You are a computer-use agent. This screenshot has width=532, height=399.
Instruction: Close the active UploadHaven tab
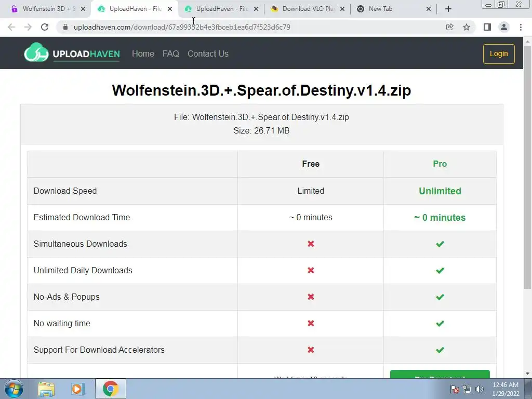tap(170, 9)
